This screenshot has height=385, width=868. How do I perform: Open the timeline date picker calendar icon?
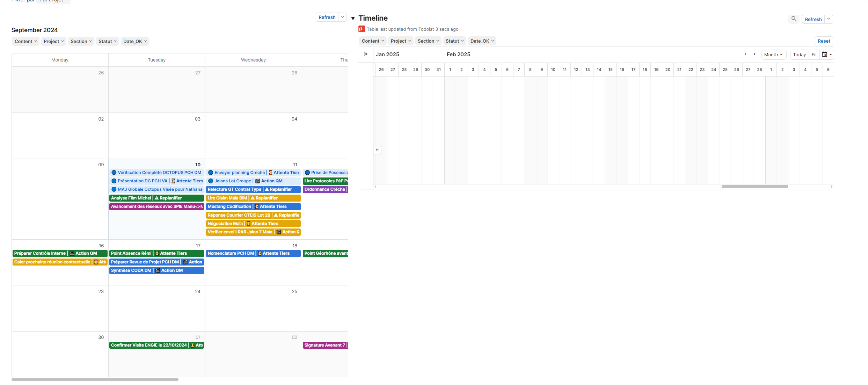tap(824, 55)
